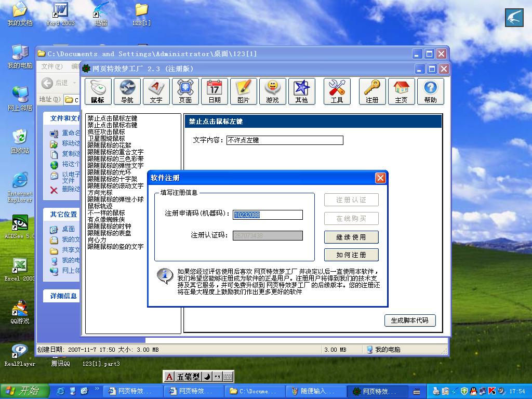This screenshot has width=532, height=399.
Task: Select 鼠标轨迹 list item
Action: [100, 206]
